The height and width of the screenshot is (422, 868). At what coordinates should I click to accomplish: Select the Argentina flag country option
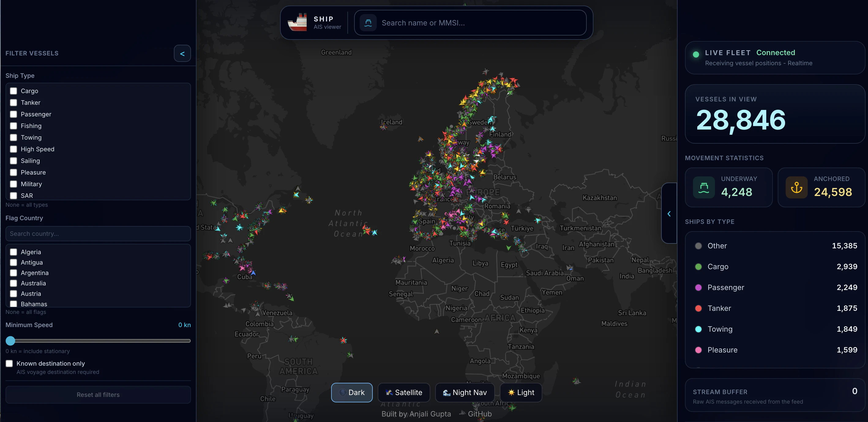click(x=13, y=273)
